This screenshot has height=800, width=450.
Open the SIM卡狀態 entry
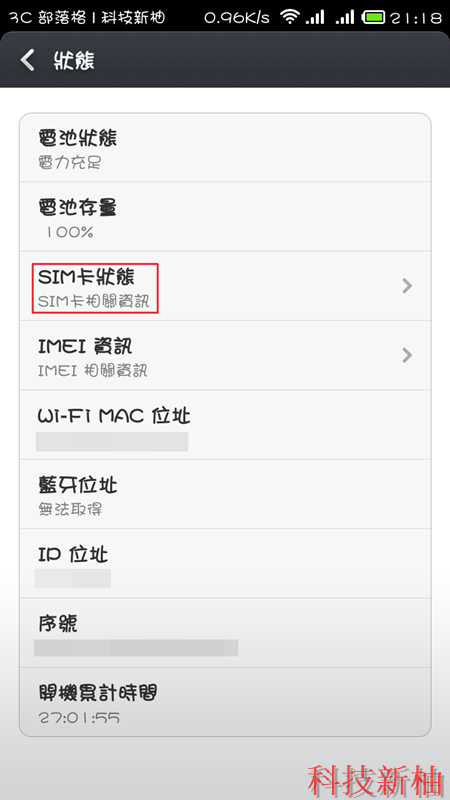[225, 286]
